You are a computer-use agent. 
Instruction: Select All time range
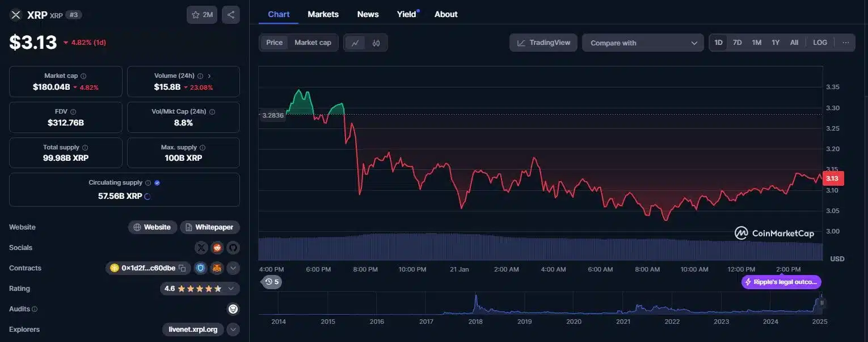[794, 43]
